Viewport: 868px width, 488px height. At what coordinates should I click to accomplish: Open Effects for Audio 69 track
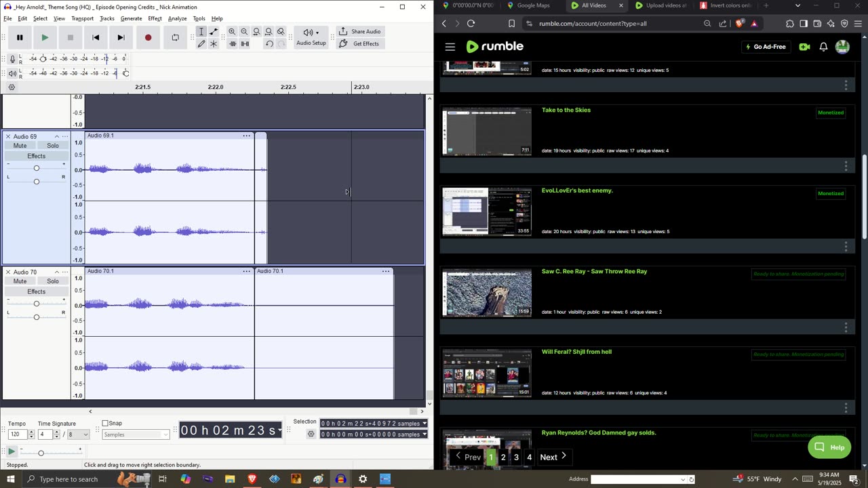(37, 156)
